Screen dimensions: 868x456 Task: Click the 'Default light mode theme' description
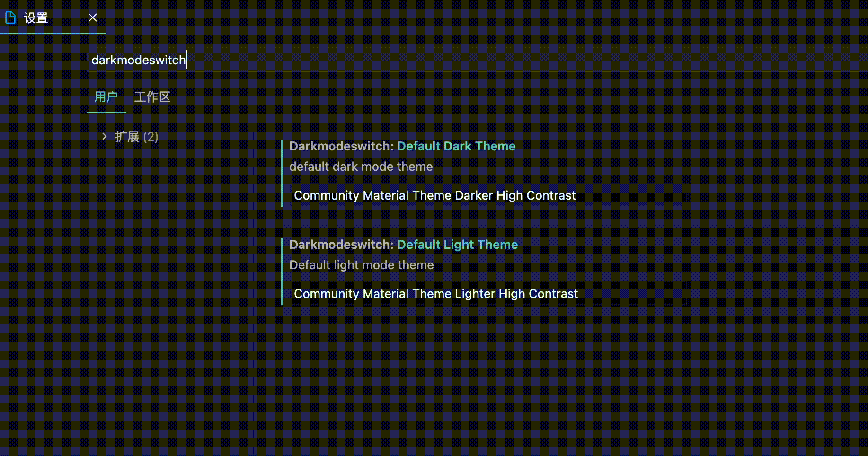click(x=362, y=265)
